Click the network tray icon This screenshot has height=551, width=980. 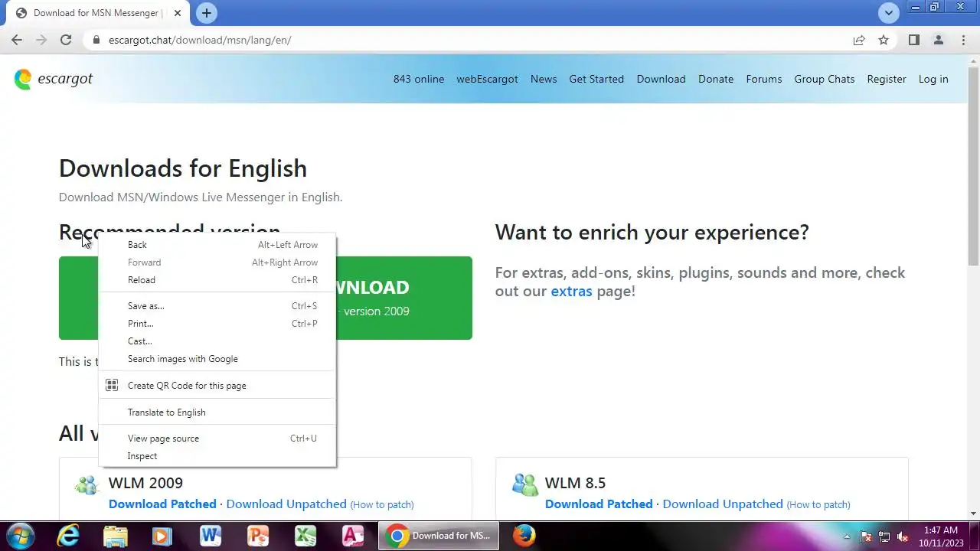pos(884,536)
